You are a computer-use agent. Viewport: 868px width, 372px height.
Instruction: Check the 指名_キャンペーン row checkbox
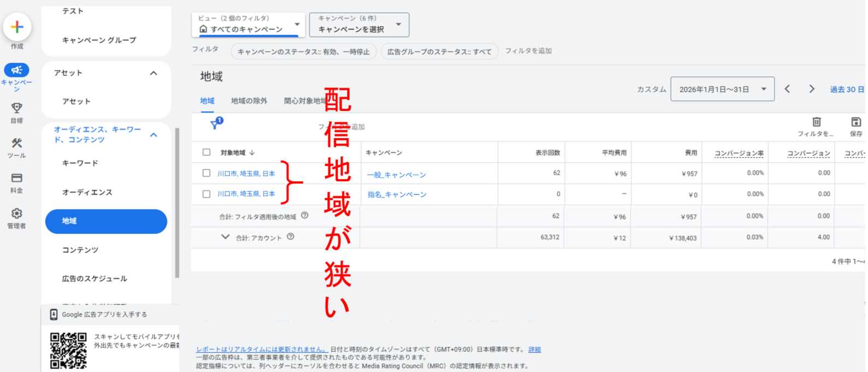click(206, 194)
